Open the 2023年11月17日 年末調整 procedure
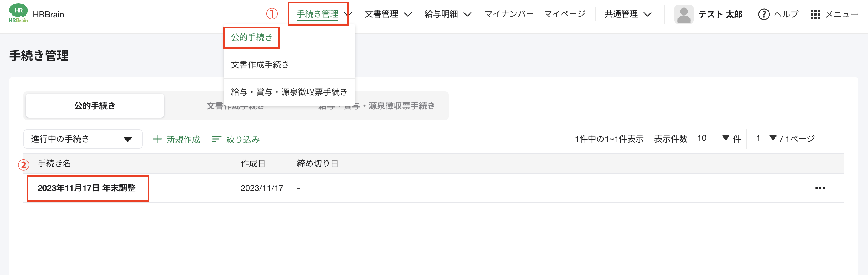Viewport: 868px width, 275px height. click(x=87, y=189)
